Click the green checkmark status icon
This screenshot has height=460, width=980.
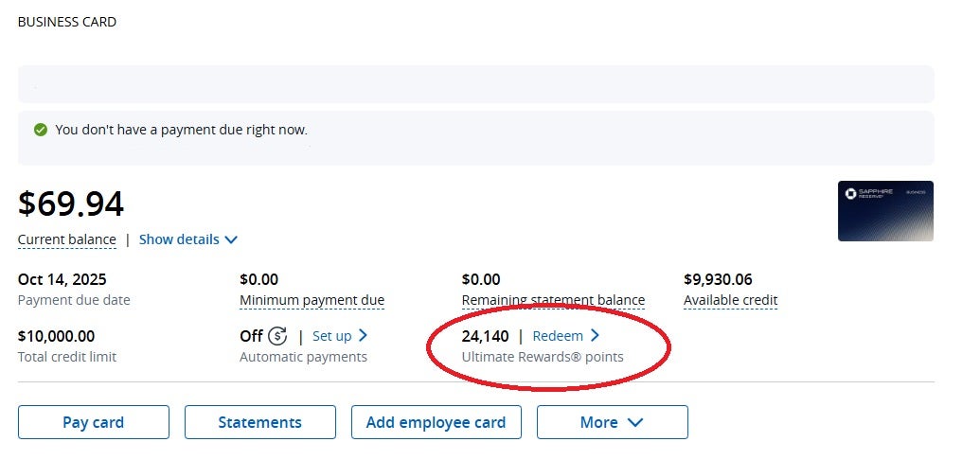tap(41, 130)
